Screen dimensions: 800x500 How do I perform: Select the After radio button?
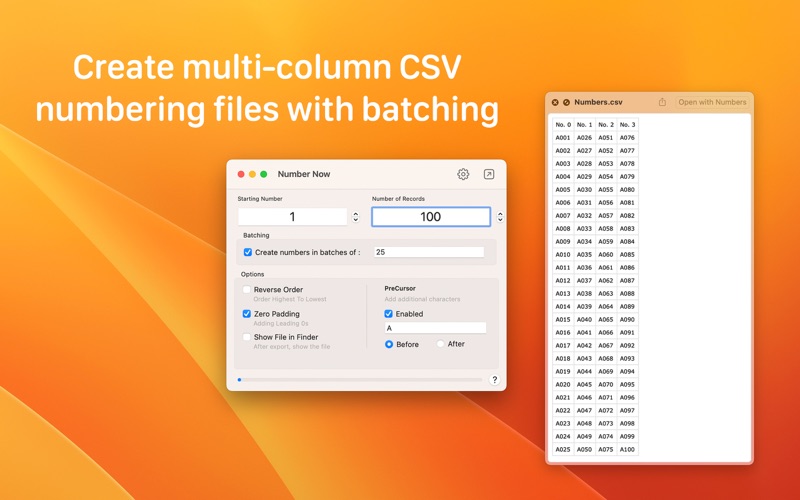[441, 344]
